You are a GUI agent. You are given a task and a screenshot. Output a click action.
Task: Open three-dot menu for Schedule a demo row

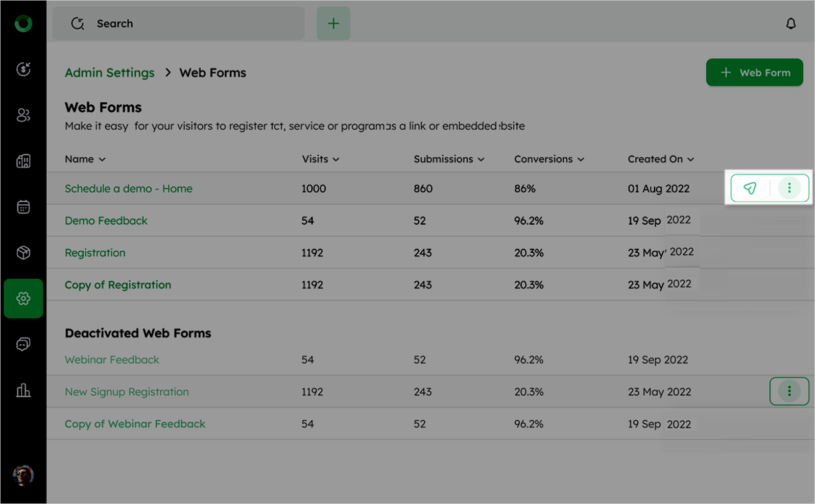pyautogui.click(x=789, y=188)
